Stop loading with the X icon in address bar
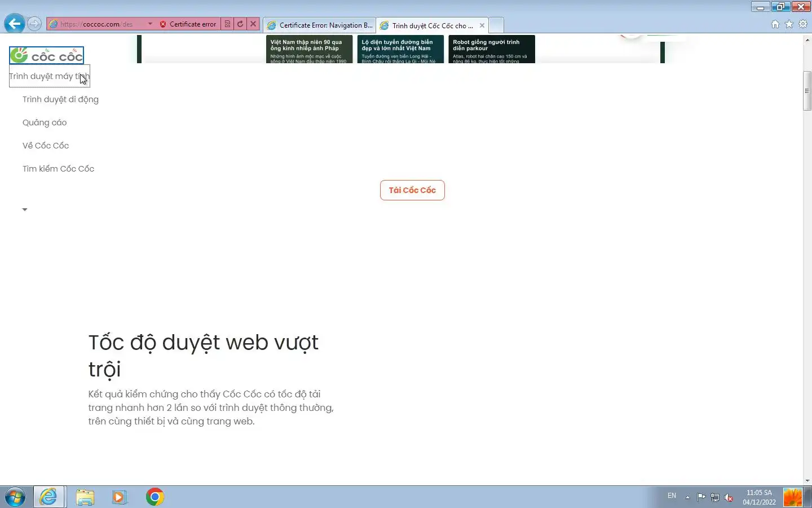812x508 pixels. click(x=253, y=24)
